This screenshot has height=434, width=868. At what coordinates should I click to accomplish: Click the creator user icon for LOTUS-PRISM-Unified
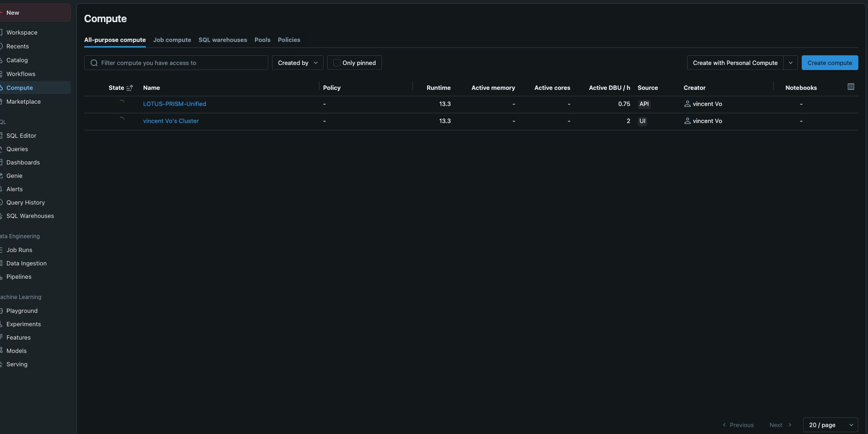pos(687,104)
